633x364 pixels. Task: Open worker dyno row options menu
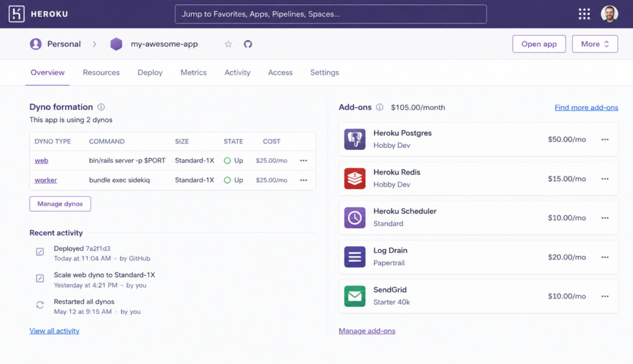(x=304, y=180)
